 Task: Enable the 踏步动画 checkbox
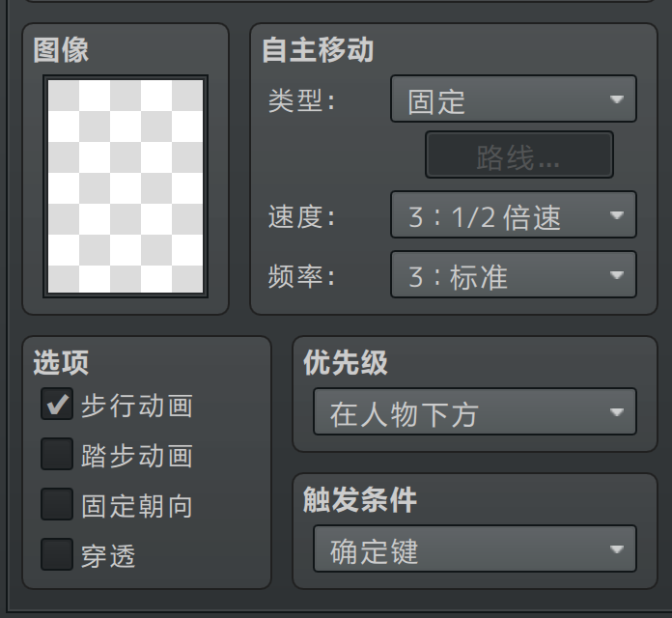[x=57, y=454]
